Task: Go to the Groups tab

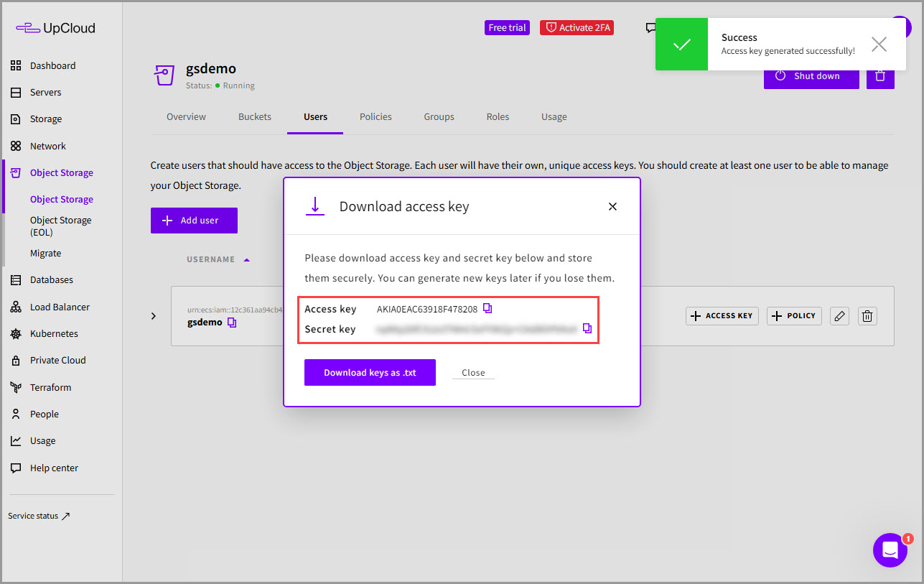Action: pos(439,117)
